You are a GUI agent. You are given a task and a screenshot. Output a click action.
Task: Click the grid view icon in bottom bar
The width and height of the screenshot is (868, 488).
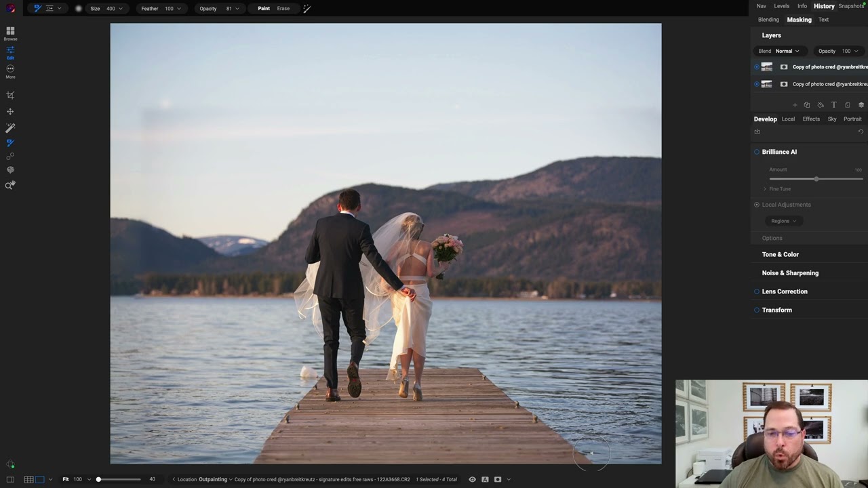28,479
